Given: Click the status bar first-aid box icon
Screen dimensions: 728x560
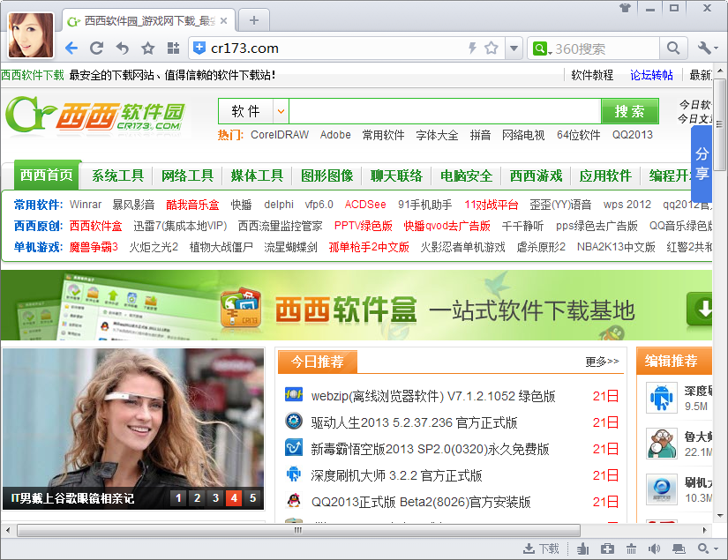Looking at the screenshot, I should pyautogui.click(x=607, y=549).
